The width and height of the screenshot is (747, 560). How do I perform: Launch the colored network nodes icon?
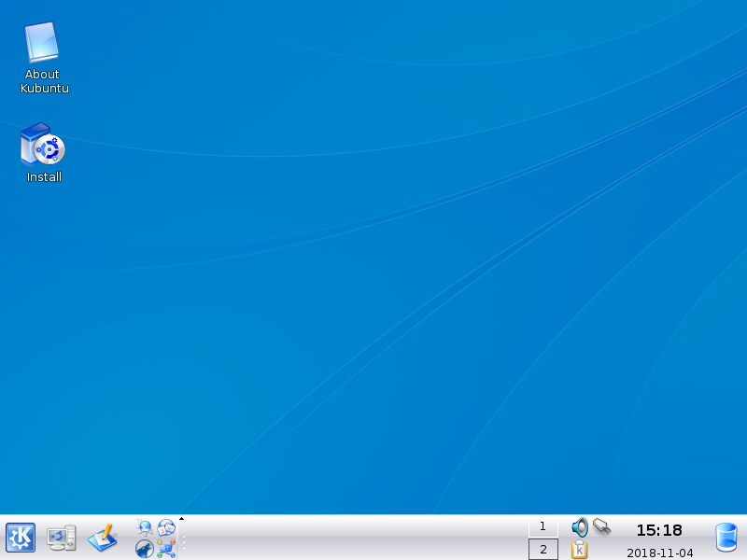click(166, 548)
